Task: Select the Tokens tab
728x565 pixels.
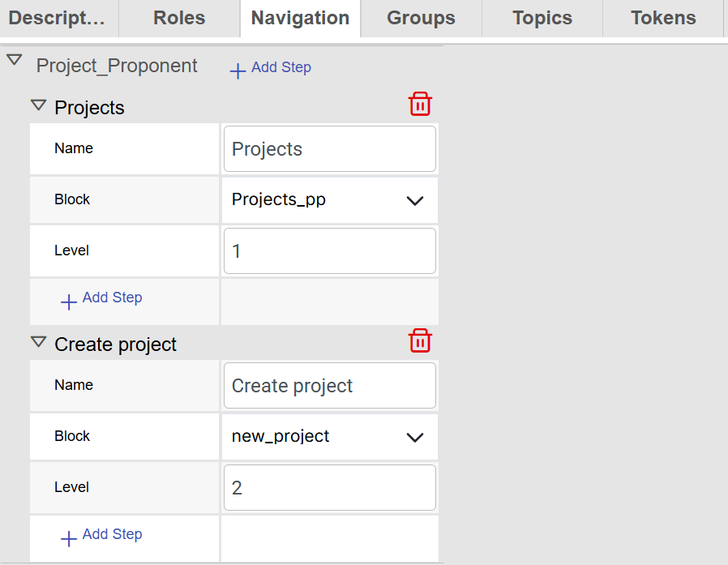Action: pos(663,18)
